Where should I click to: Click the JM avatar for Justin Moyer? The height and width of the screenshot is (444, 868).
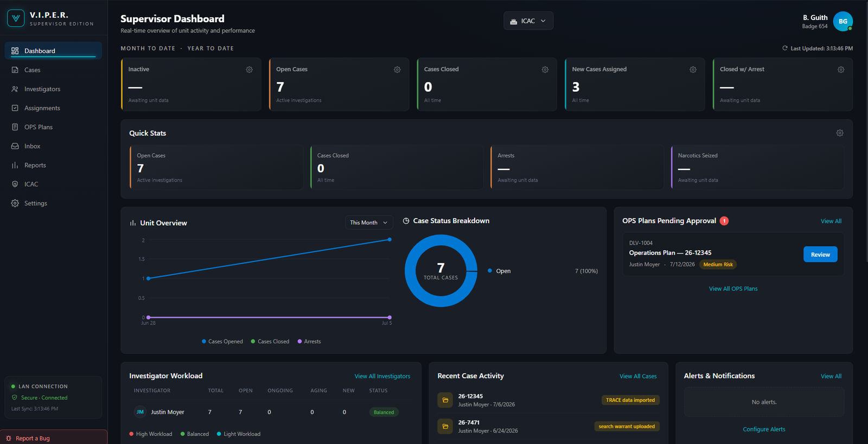(x=140, y=412)
